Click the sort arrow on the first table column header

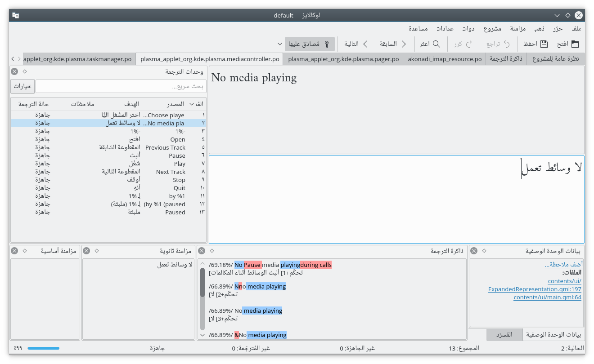click(x=191, y=104)
